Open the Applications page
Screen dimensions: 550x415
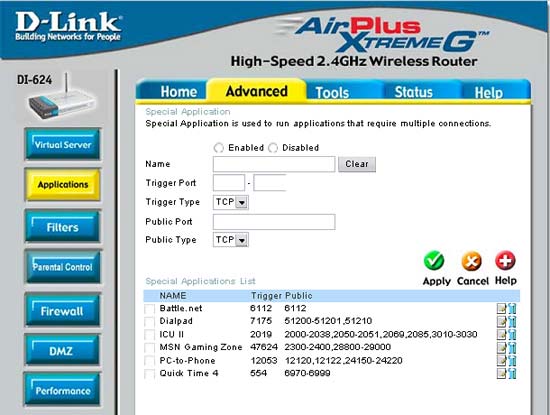[63, 185]
